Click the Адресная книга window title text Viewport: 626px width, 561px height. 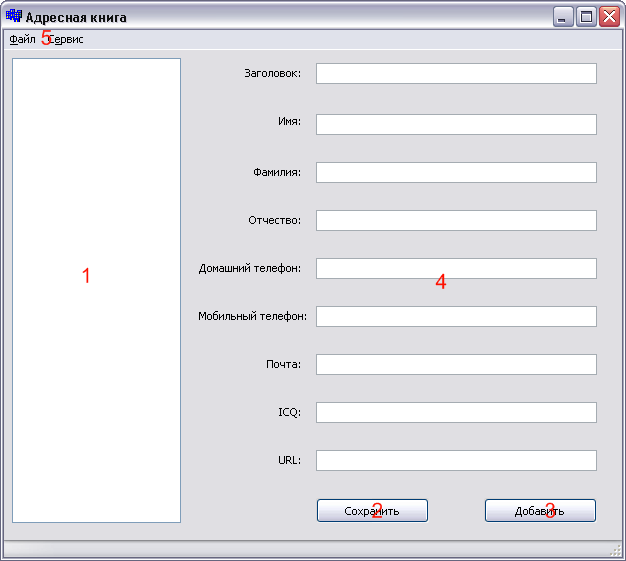pos(76,18)
